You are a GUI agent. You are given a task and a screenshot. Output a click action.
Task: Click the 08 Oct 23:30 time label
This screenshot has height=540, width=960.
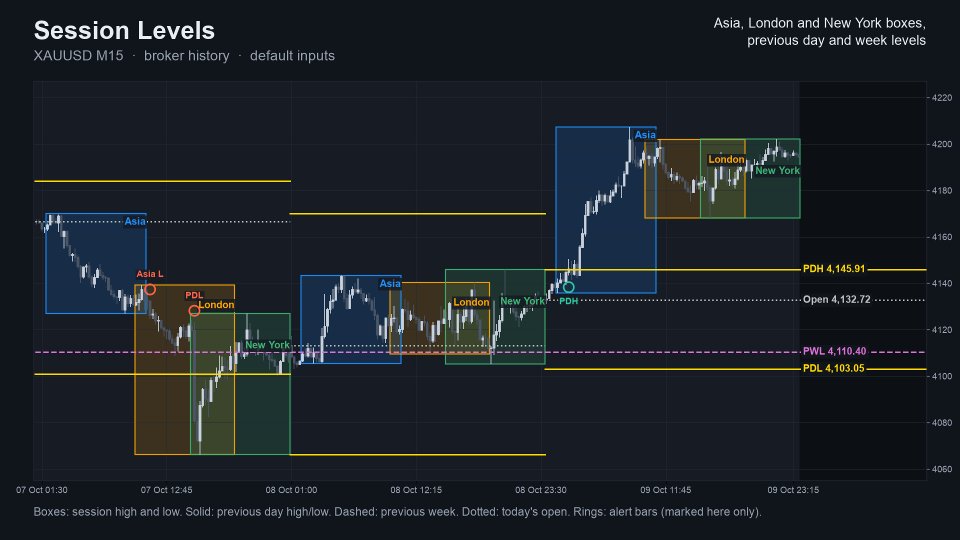(541, 490)
